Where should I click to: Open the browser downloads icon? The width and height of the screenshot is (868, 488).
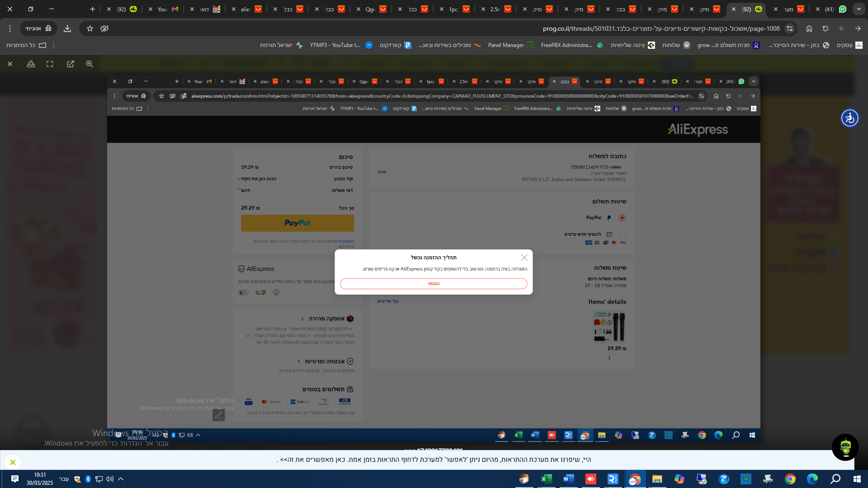[67, 28]
